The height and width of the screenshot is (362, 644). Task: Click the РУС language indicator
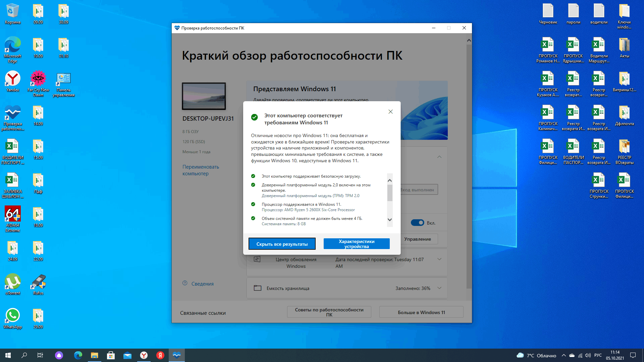click(x=598, y=355)
